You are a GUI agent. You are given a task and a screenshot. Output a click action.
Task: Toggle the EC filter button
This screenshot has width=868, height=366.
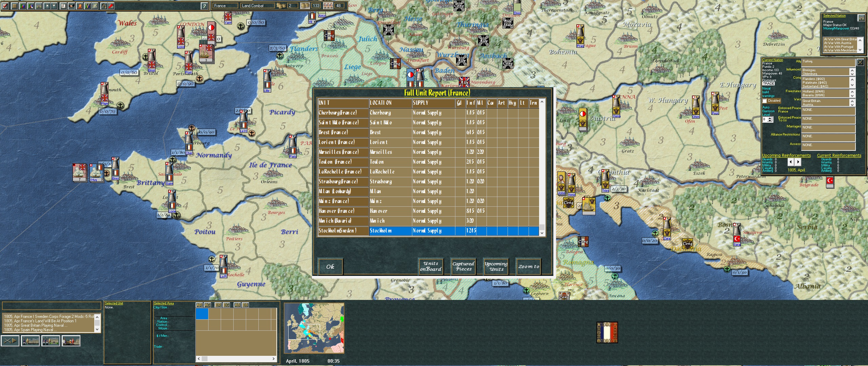tap(226, 305)
